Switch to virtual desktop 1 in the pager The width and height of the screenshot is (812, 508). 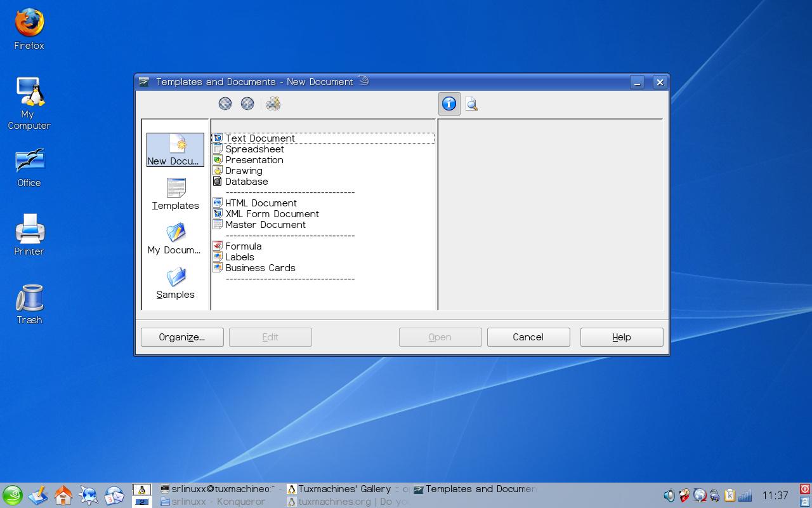click(x=141, y=490)
